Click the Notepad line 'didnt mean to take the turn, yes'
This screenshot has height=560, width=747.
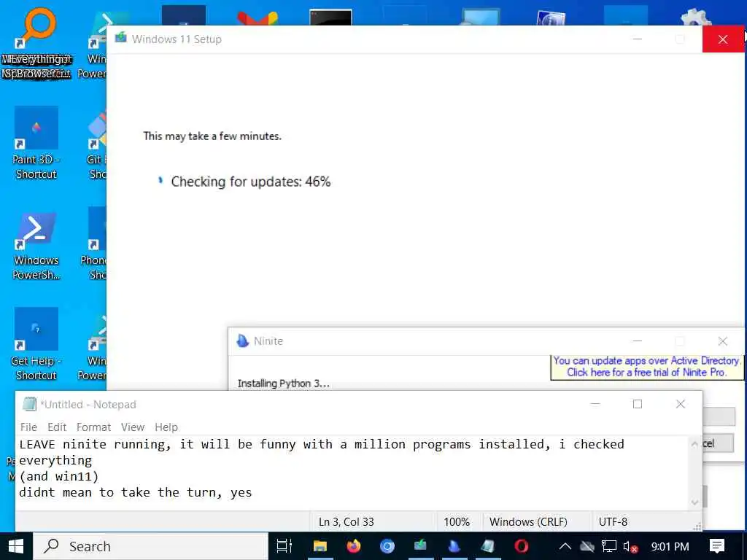[x=135, y=492]
